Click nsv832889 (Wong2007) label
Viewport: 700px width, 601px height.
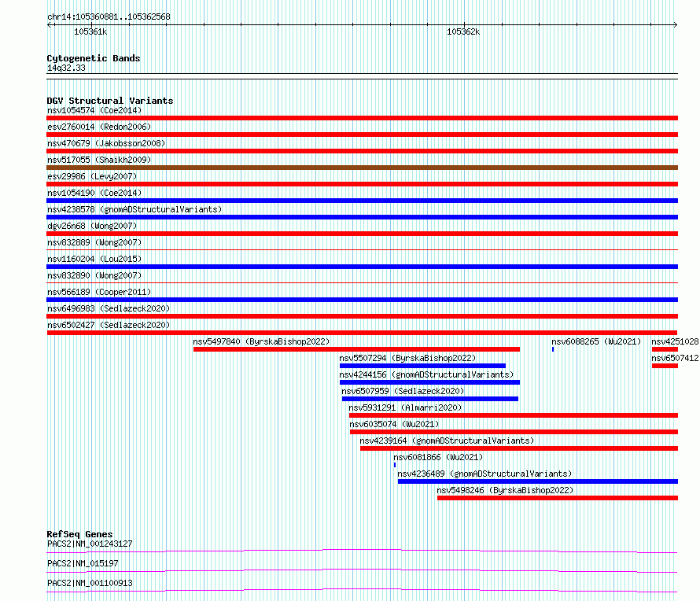tap(94, 242)
